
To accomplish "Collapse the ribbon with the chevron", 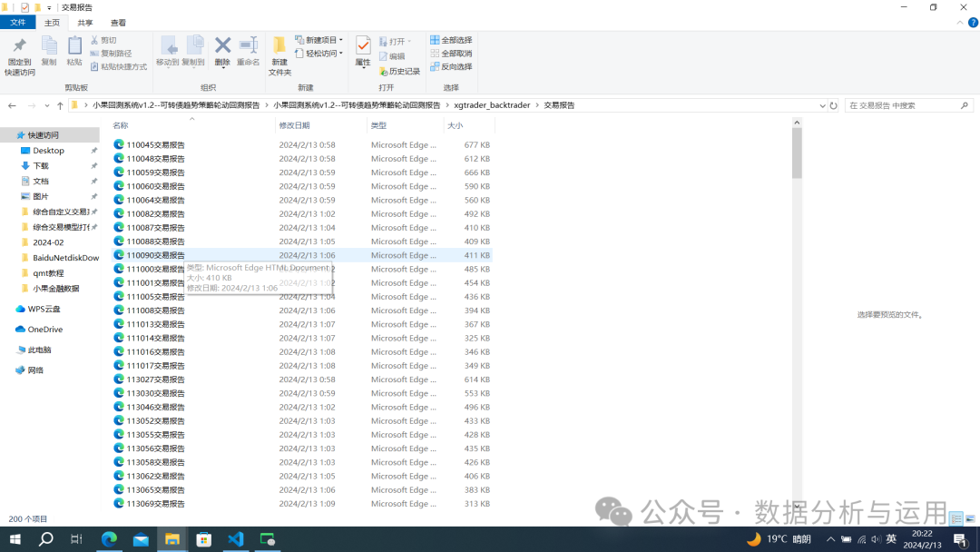I will (960, 23).
